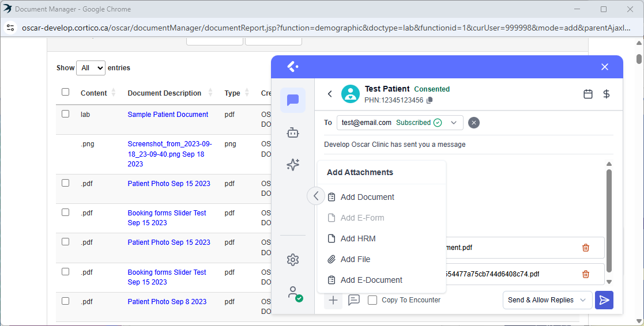Open the dollar billing icon
Image resolution: width=644 pixels, height=326 pixels.
[606, 94]
